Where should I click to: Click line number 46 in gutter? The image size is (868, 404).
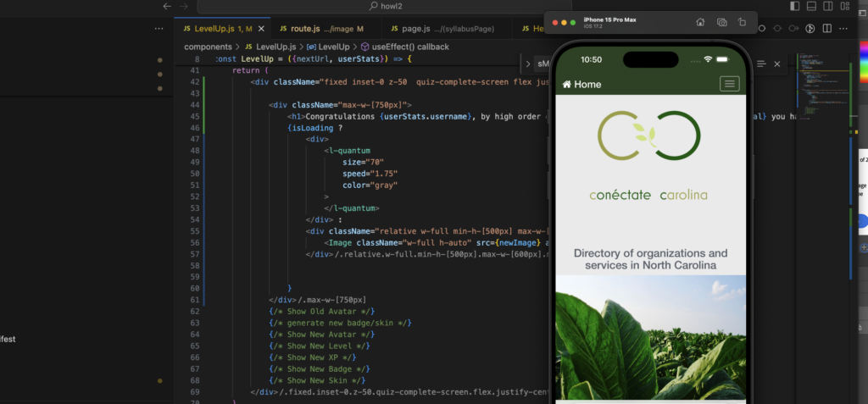194,128
